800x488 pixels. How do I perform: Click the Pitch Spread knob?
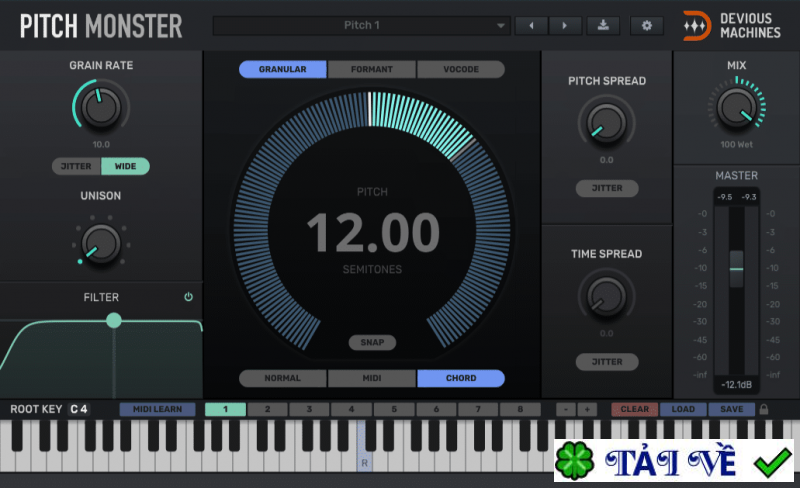pyautogui.click(x=607, y=123)
